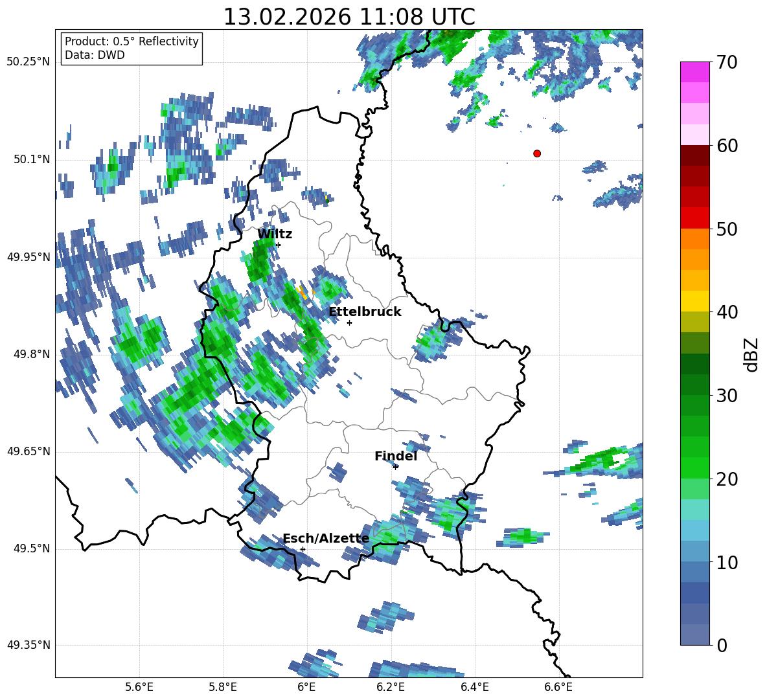
Task: Click the 49.95°N latitude label
Action: (29, 256)
